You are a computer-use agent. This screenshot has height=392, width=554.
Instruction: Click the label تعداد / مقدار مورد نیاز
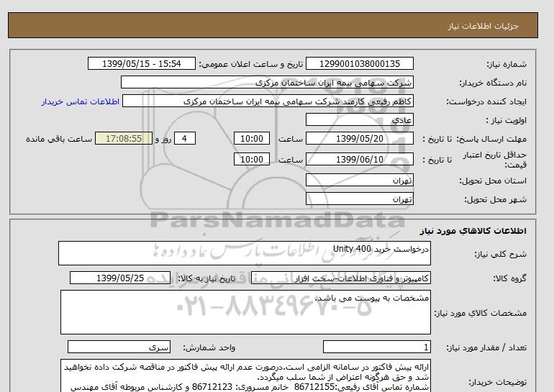(486, 348)
